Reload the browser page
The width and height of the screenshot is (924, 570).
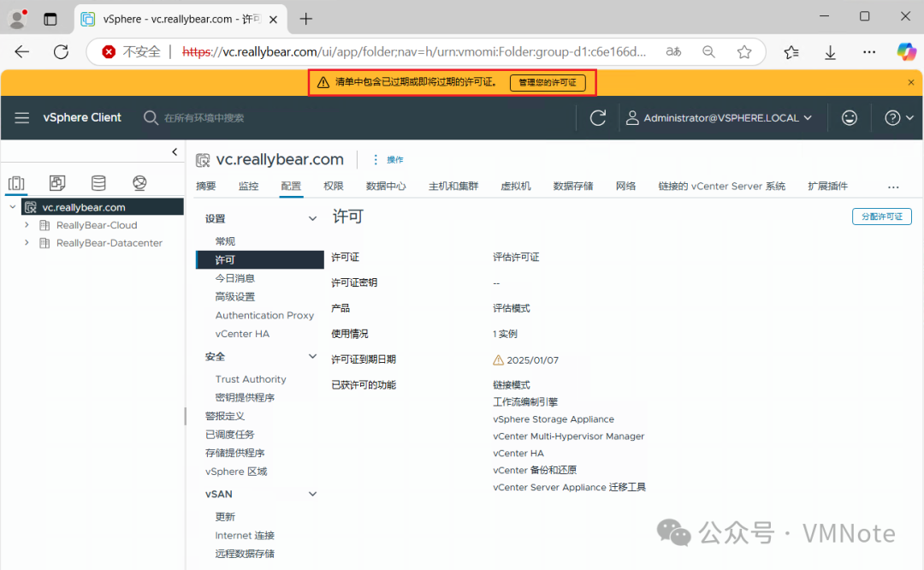tap(61, 52)
